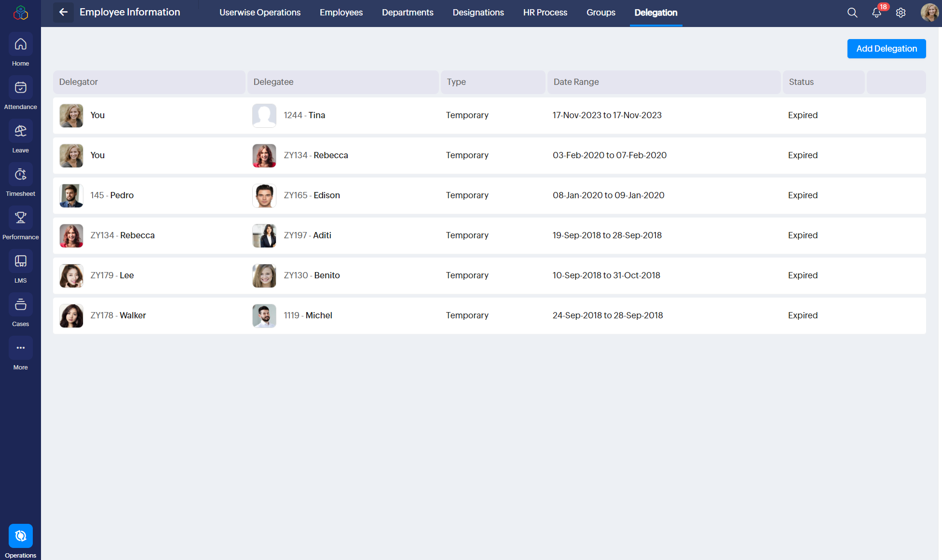942x560 pixels.
Task: Click the back arrow beside Employee Information
Action: pyautogui.click(x=63, y=12)
